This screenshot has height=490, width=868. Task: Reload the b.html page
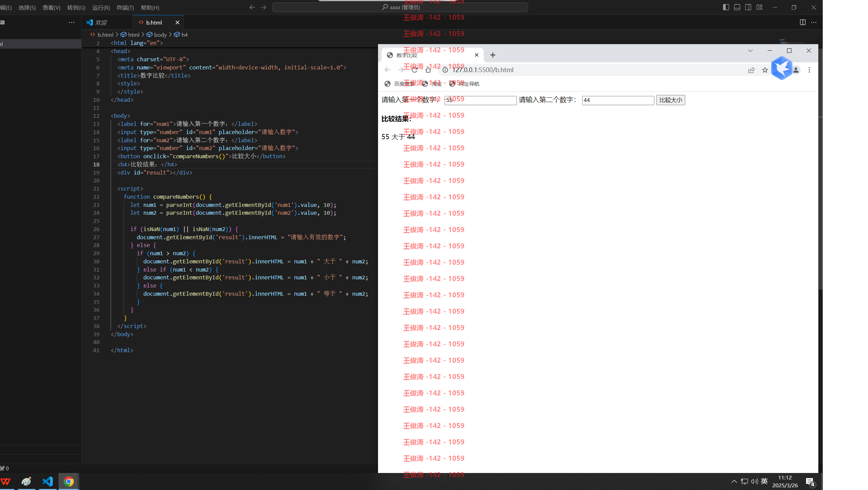pos(414,70)
